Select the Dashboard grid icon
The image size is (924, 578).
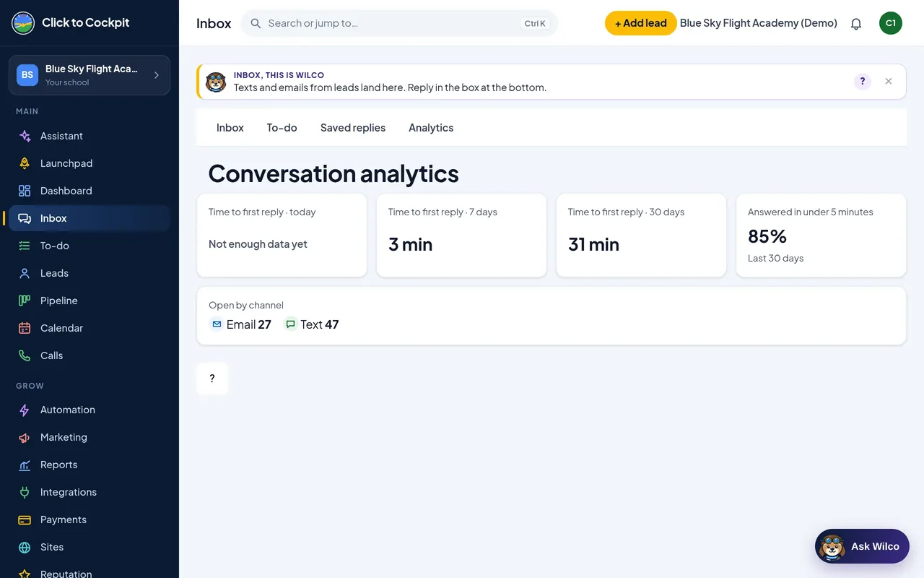(x=25, y=191)
